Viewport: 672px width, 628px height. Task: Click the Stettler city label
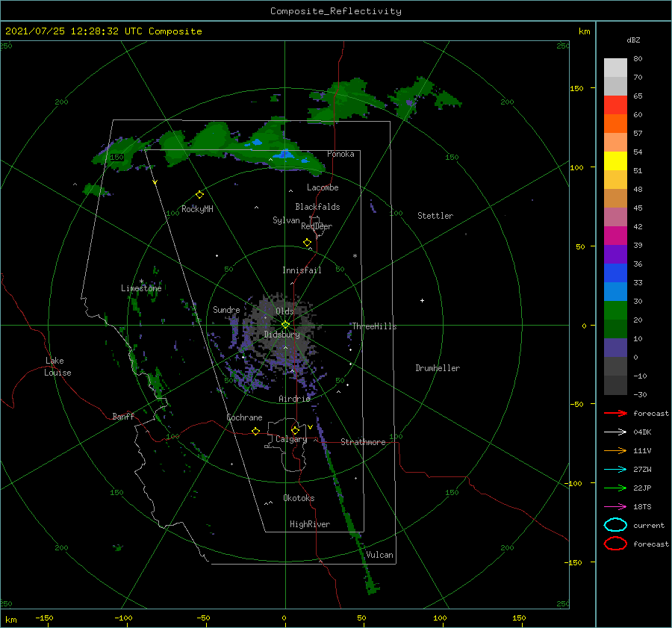pos(435,216)
